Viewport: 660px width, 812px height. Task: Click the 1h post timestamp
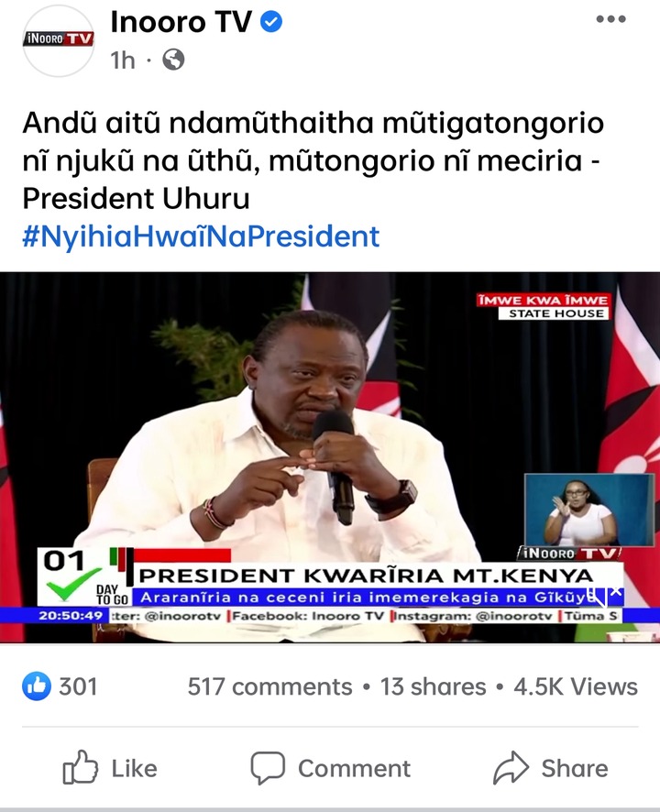pyautogui.click(x=122, y=60)
